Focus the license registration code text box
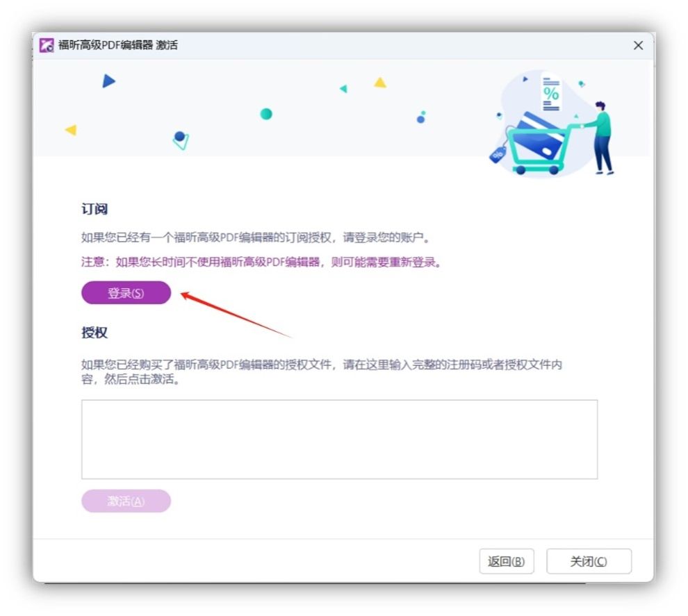688x616 pixels. point(339,439)
